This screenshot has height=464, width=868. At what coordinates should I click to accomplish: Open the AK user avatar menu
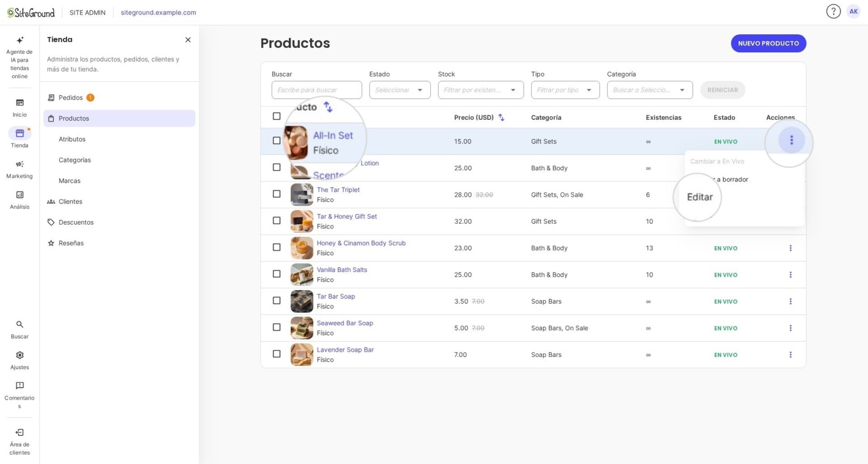tap(853, 11)
